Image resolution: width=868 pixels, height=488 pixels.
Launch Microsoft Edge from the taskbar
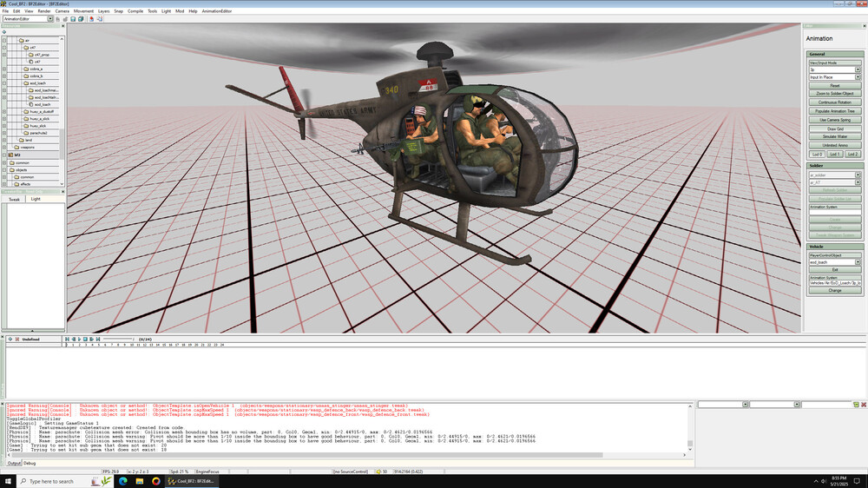[123, 481]
